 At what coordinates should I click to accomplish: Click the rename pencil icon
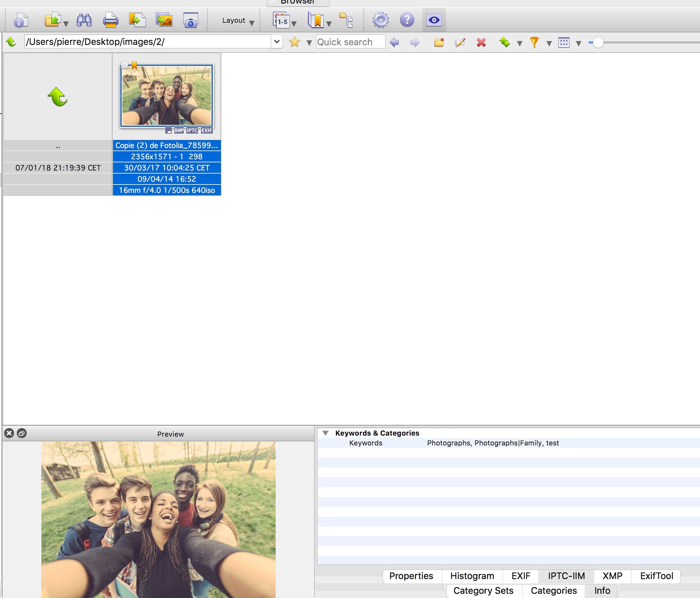(x=460, y=42)
